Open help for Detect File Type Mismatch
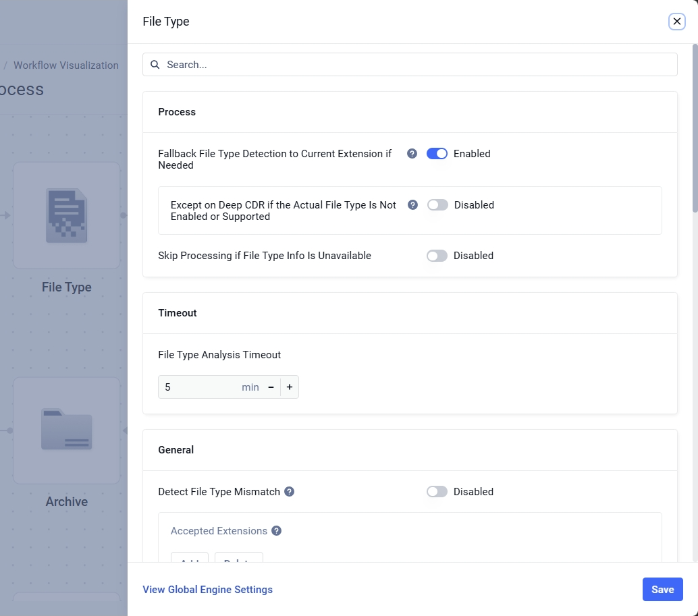This screenshot has height=616, width=698. click(290, 491)
